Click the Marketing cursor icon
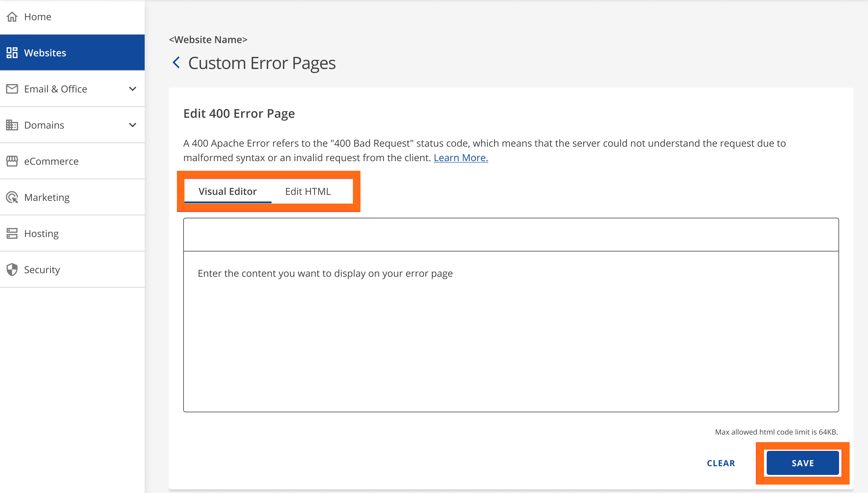Viewport: 868px width, 493px height. pyautogui.click(x=12, y=197)
